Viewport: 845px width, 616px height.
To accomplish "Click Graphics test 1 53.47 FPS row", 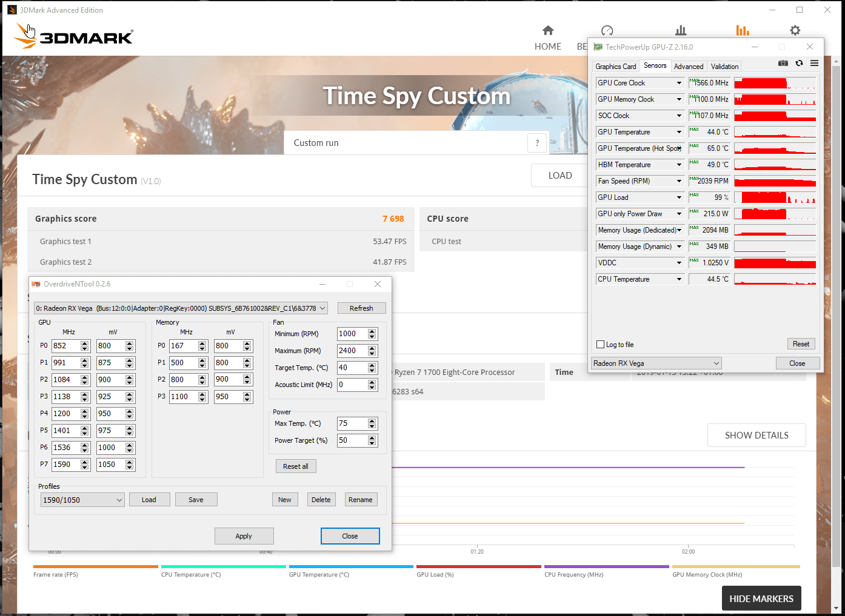I will coord(221,241).
